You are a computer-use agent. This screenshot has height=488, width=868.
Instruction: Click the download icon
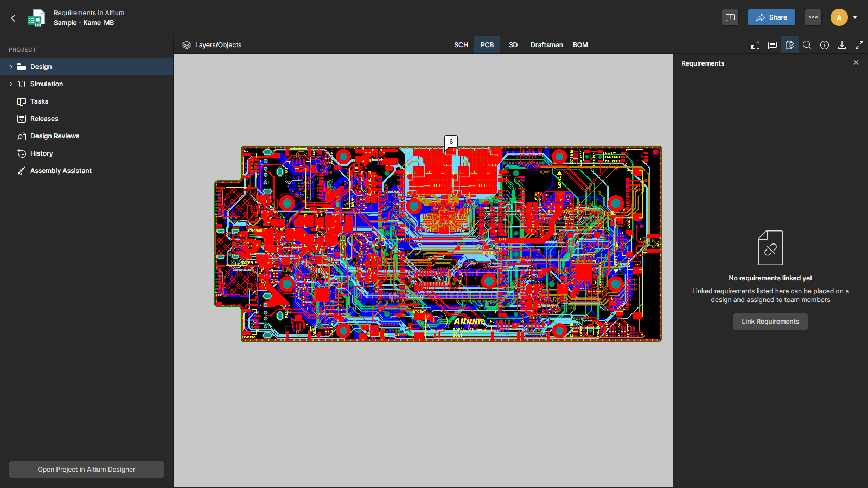(841, 45)
